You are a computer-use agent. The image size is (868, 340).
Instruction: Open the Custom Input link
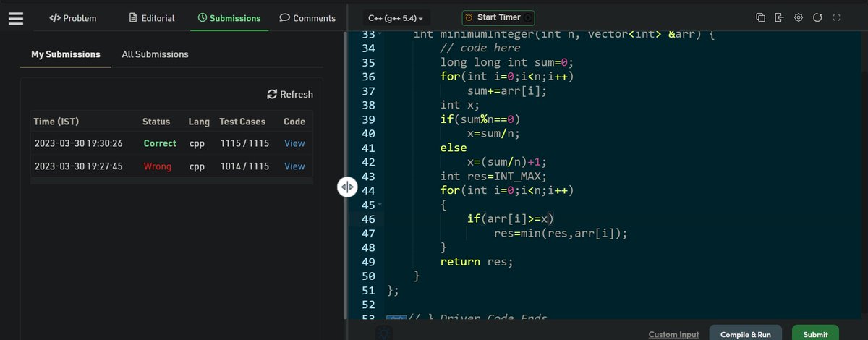(x=673, y=334)
